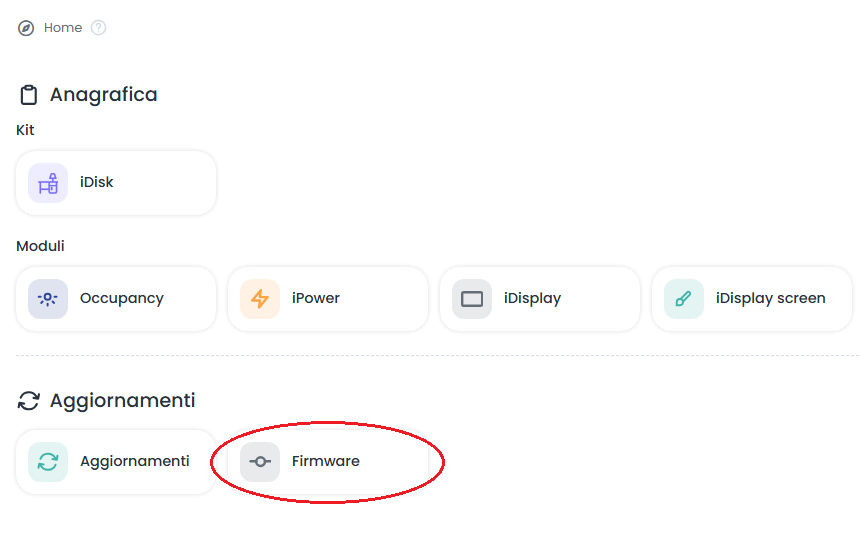The image size is (860, 543).
Task: Select the iPower module label
Action: (x=316, y=299)
